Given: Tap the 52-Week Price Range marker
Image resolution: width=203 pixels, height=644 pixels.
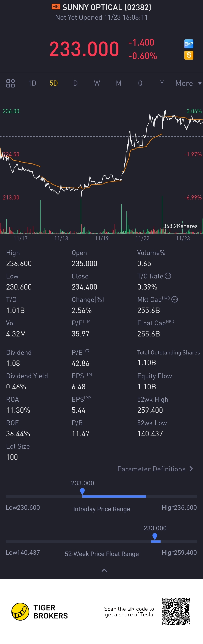Looking at the screenshot, I should click(155, 536).
